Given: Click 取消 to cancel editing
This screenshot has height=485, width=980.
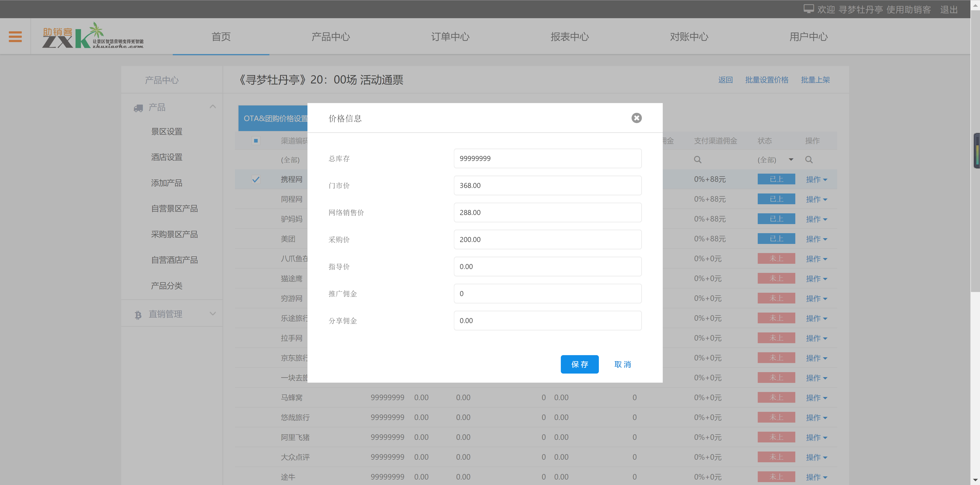Looking at the screenshot, I should click(x=622, y=364).
